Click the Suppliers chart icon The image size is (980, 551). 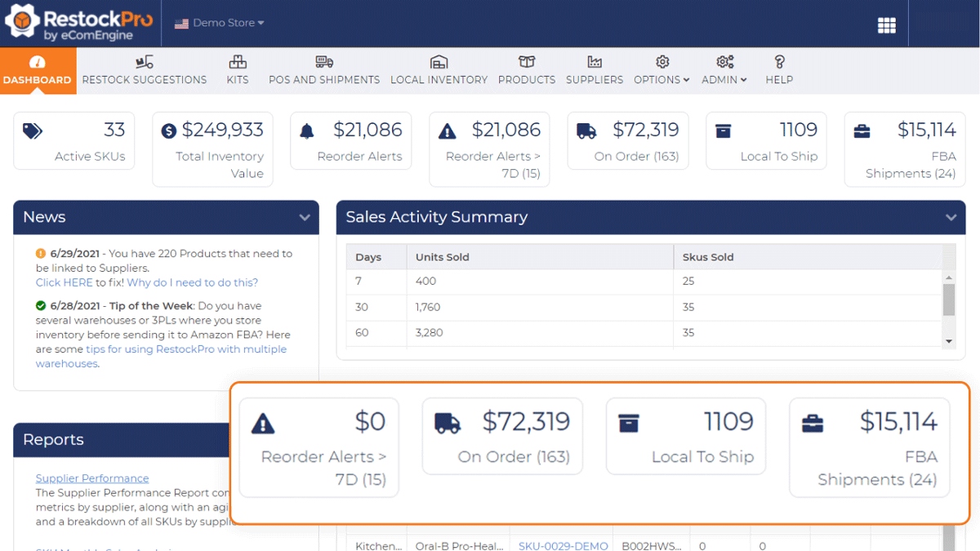tap(595, 60)
